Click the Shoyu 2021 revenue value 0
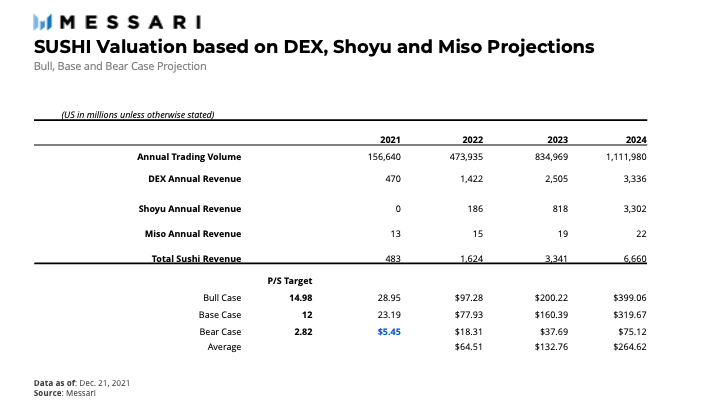The image size is (720, 405). point(398,209)
